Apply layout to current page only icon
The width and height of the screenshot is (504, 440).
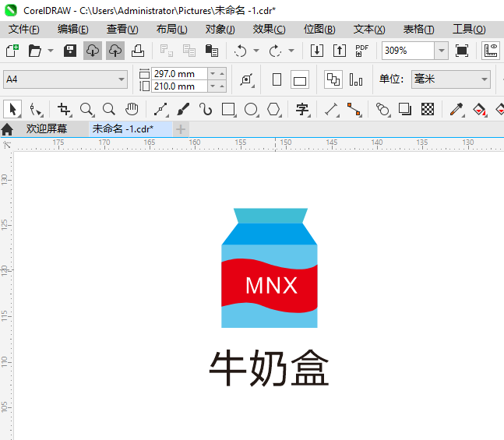point(356,79)
